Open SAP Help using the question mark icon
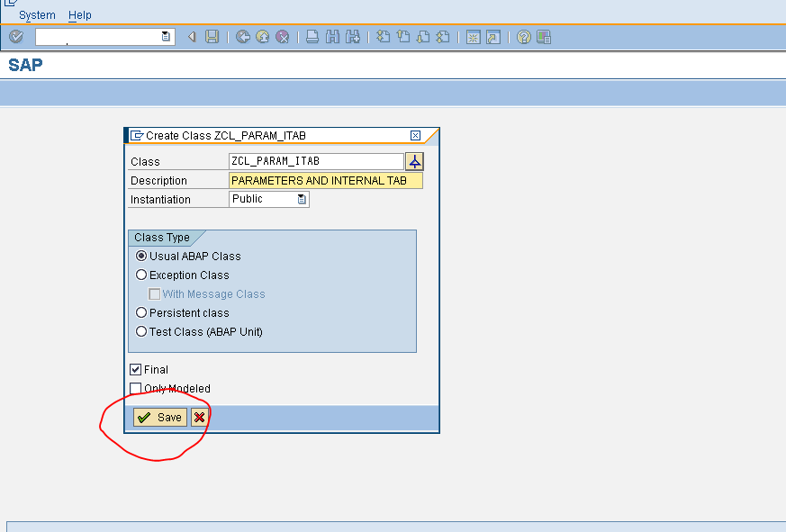 (x=523, y=37)
